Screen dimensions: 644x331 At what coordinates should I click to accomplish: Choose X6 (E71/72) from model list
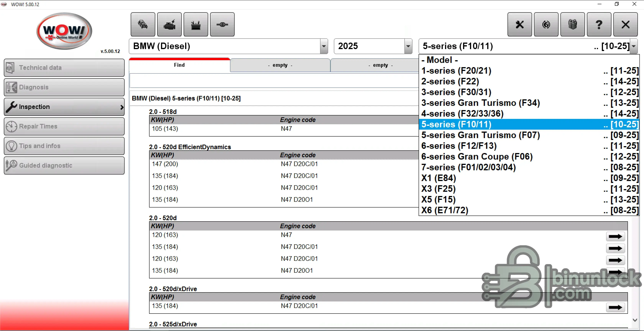click(x=529, y=210)
